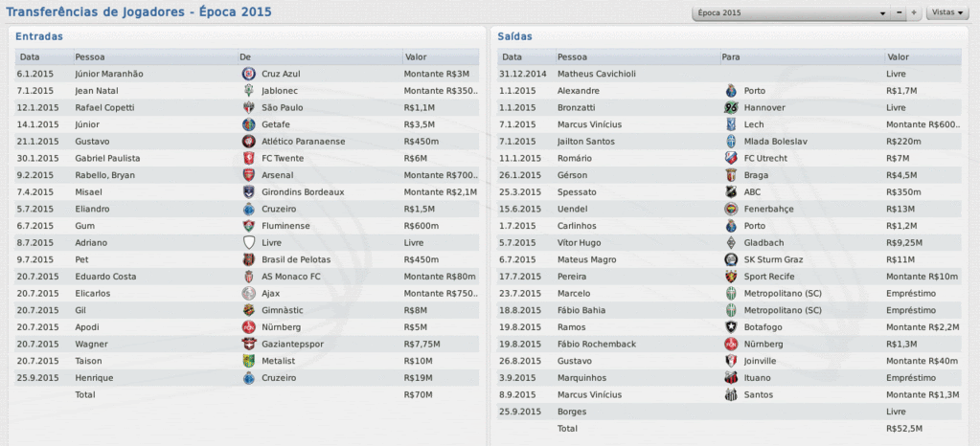
Task: Click the Fluminense club crest
Action: pyautogui.click(x=249, y=226)
